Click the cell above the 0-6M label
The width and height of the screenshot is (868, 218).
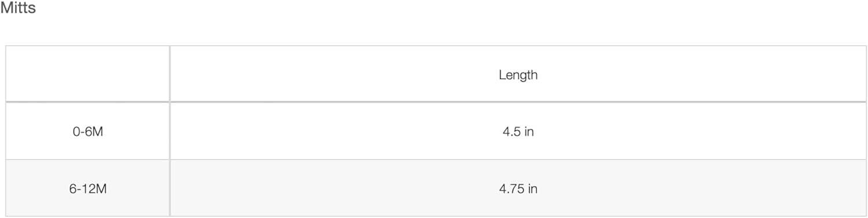tap(88, 74)
